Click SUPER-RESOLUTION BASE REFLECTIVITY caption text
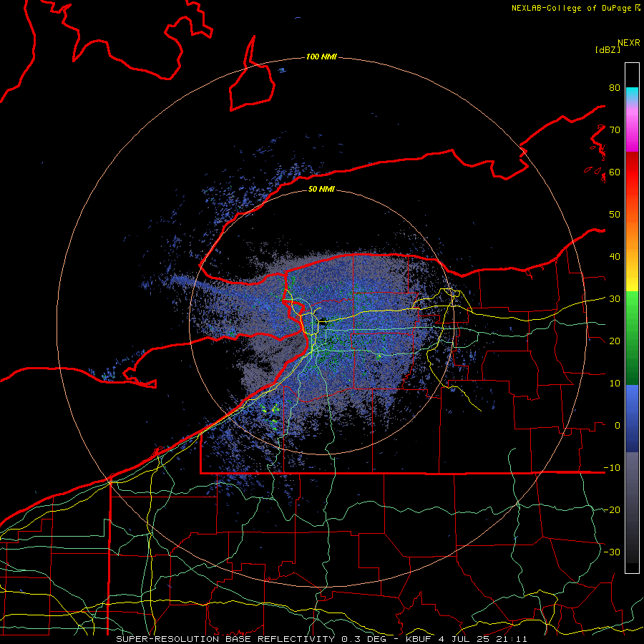The height and width of the screenshot is (644, 644). point(225,639)
